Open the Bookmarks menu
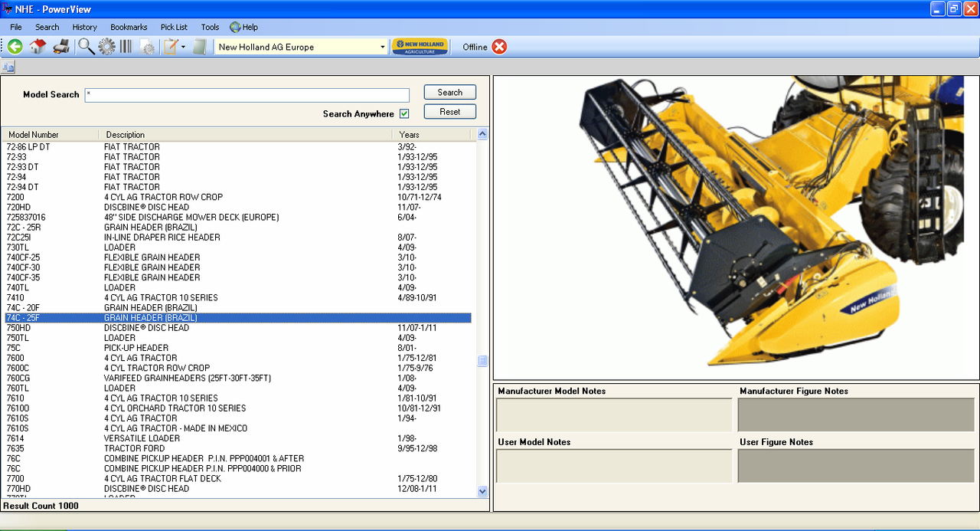Screen dimensions: 980x531 point(129,27)
